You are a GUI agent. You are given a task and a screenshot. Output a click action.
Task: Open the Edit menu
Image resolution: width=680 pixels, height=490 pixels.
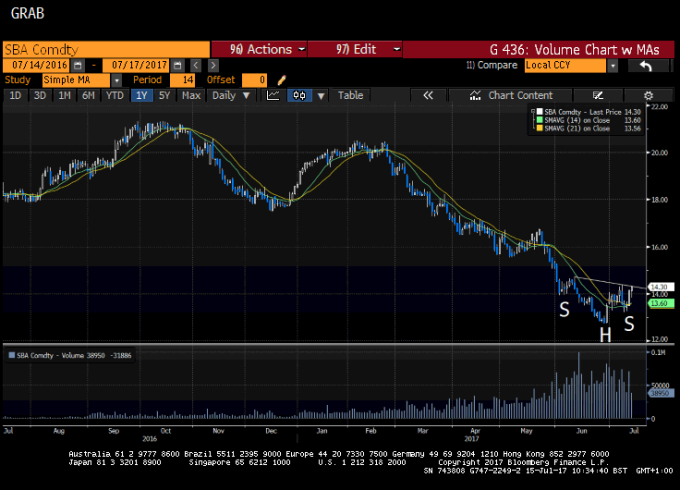click(x=355, y=49)
